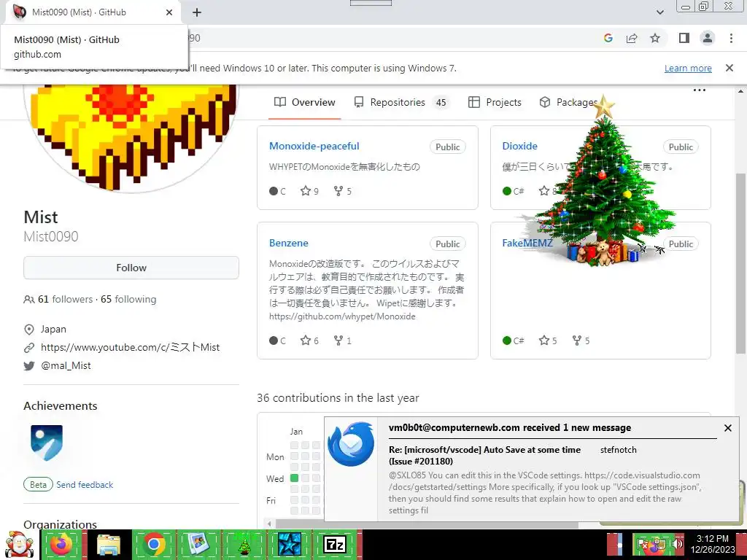The width and height of the screenshot is (747, 560).
Task: View stargazers of FakeMEMZ
Action: point(548,341)
